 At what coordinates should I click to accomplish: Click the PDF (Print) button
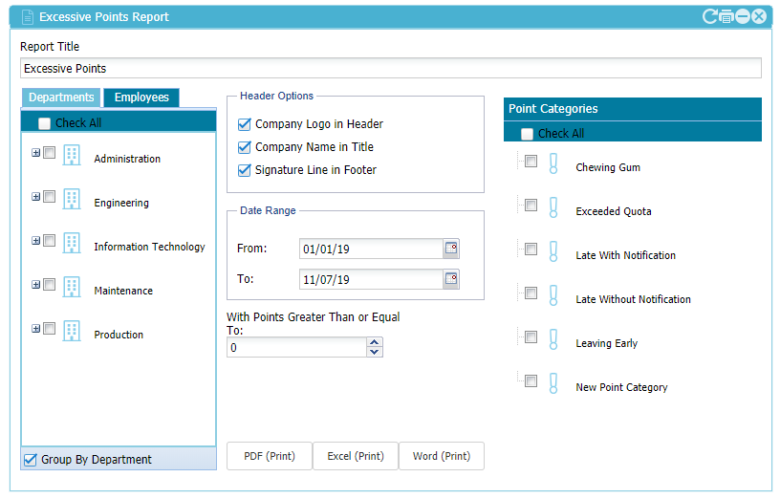point(269,456)
